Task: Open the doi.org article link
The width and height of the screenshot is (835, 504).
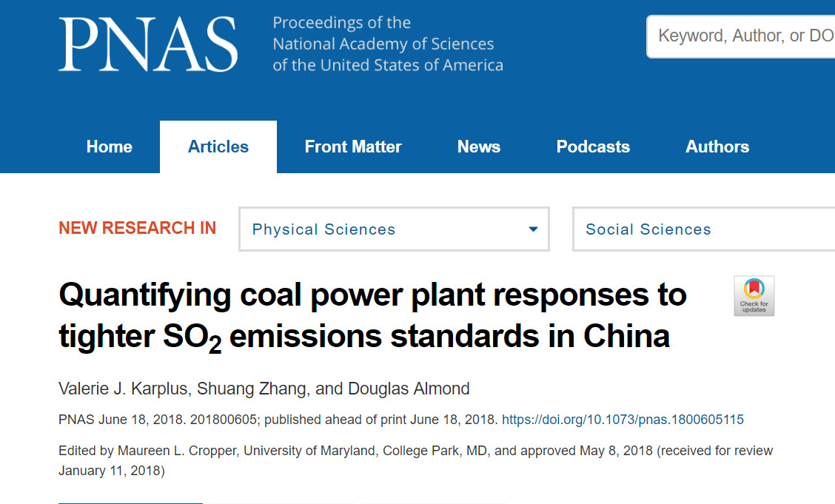Action: point(623,420)
